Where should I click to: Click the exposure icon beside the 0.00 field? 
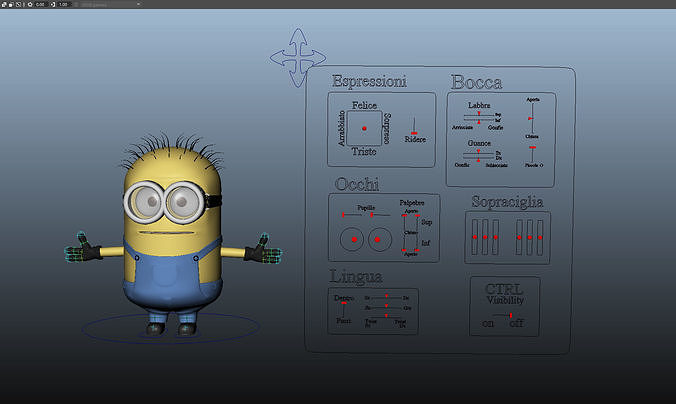pyautogui.click(x=30, y=4)
